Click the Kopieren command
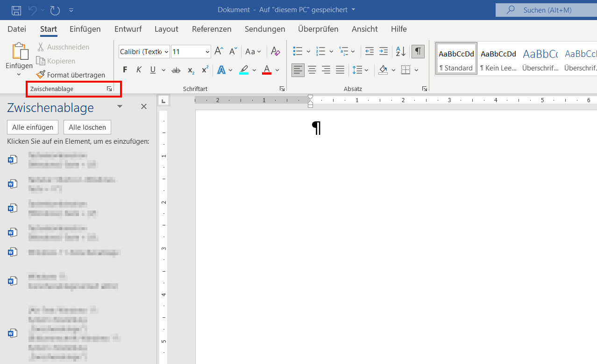This screenshot has width=597, height=364. click(x=56, y=61)
